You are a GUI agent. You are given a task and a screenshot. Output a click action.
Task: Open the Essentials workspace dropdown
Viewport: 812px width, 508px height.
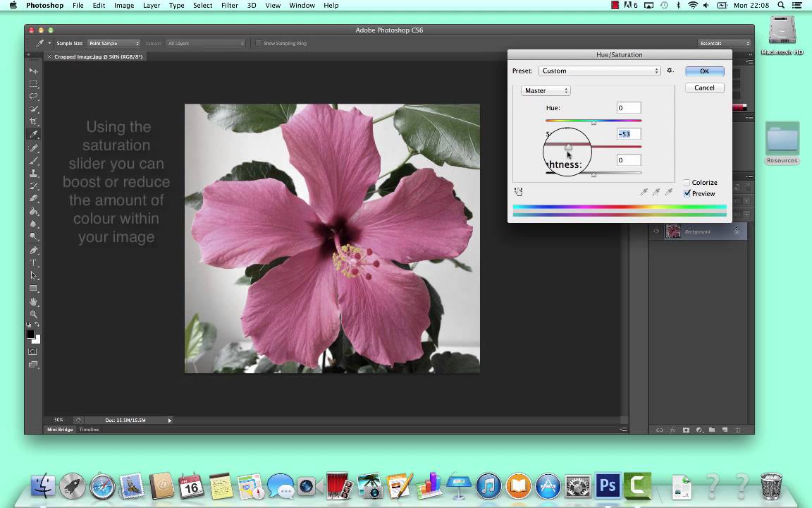724,44
